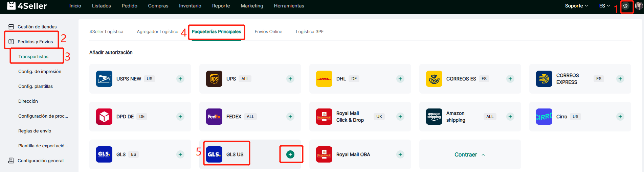This screenshot has width=644, height=172.
Task: Add authorization for GLS ES
Action: 180,154
